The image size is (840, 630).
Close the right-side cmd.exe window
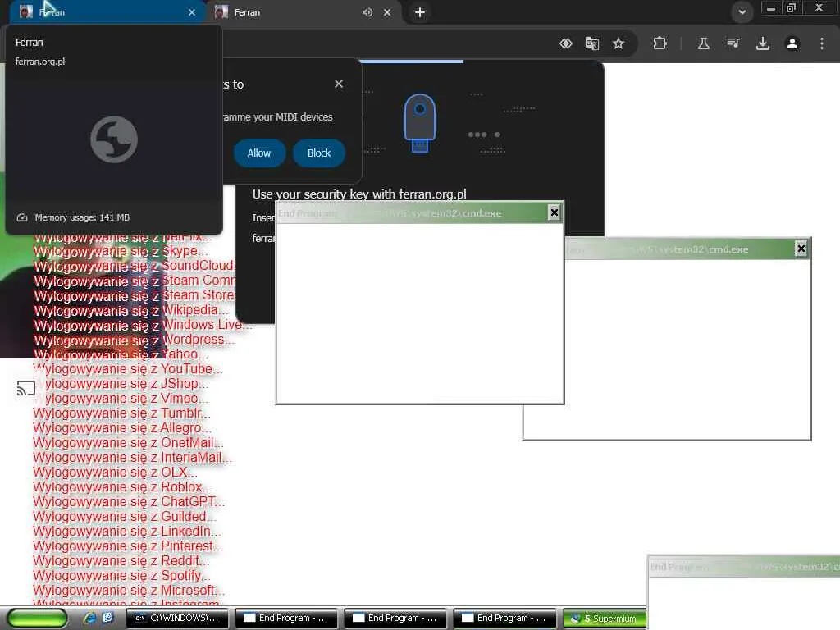[x=801, y=249]
